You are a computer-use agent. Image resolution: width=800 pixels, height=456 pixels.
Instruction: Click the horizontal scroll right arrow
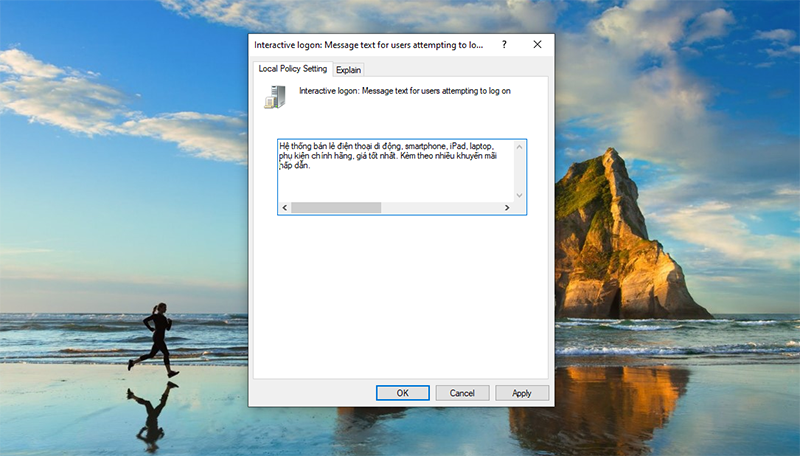pyautogui.click(x=507, y=208)
